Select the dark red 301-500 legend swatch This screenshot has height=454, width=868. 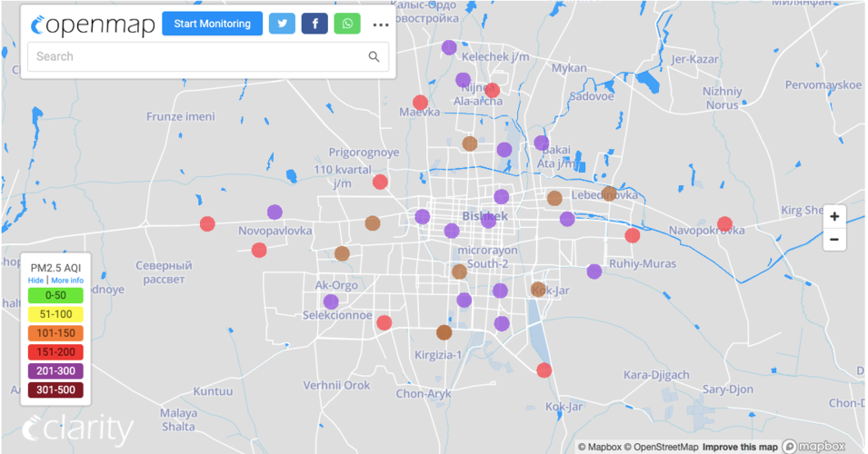coord(55,390)
